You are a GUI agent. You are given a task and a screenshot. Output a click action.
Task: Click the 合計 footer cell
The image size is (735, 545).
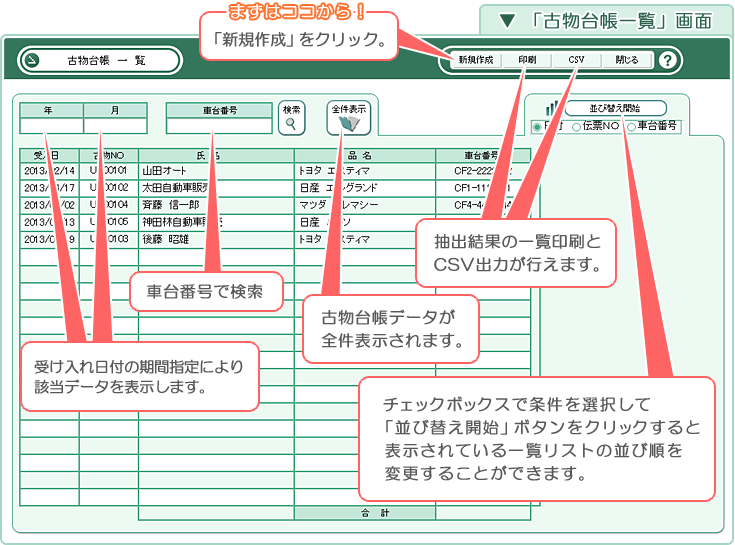click(365, 513)
